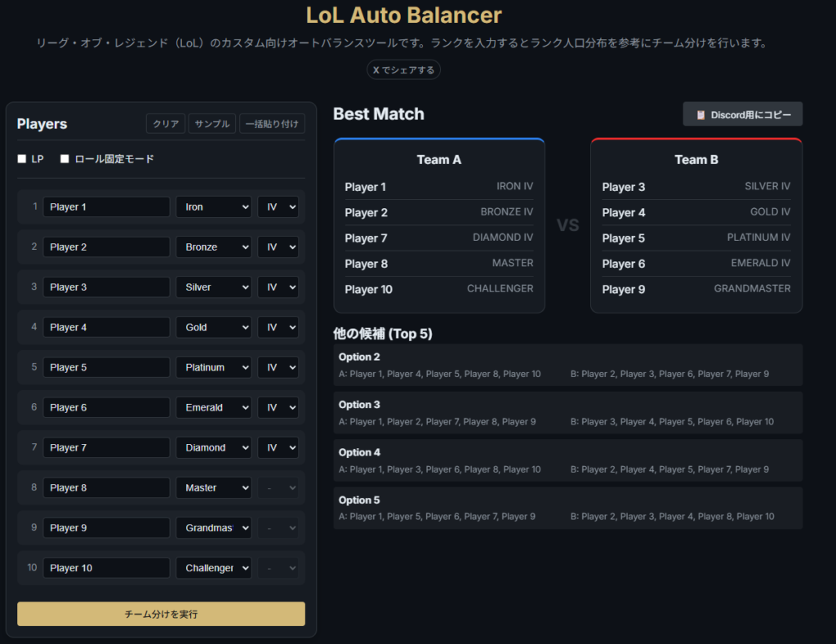Select the Option 4 team candidate row
The height and width of the screenshot is (644, 836).
click(x=567, y=460)
